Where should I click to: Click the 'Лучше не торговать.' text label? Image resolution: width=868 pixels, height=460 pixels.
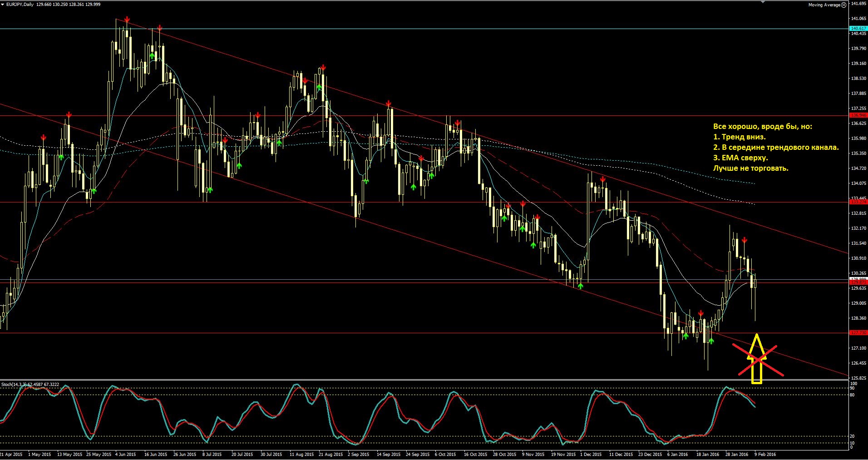(750, 168)
